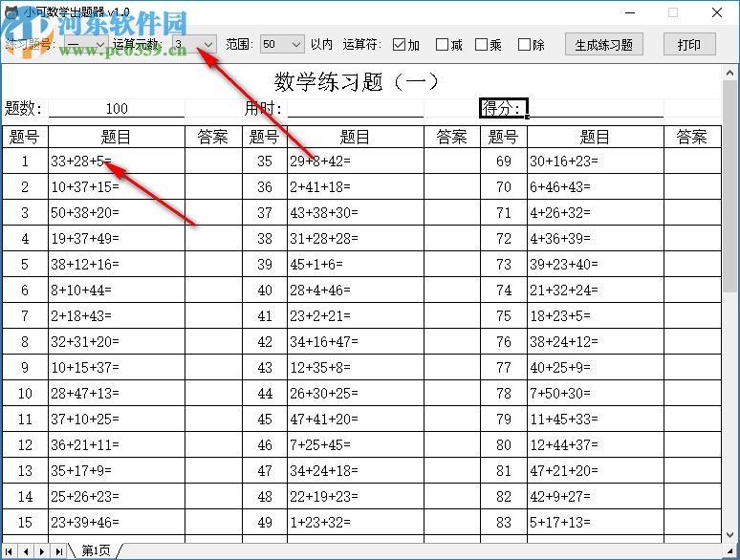Image resolution: width=740 pixels, height=560 pixels.
Task: Select question cell 5+17+13=
Action: [596, 522]
